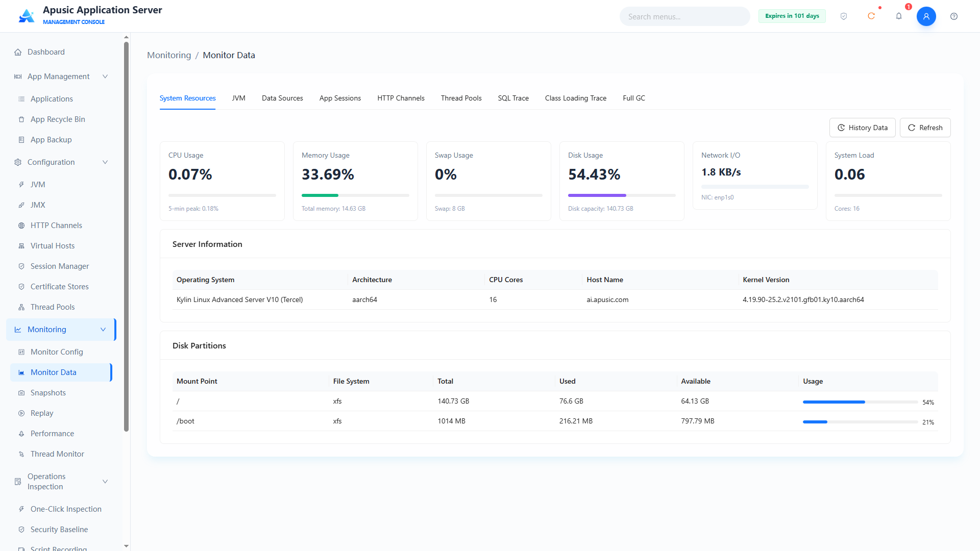
Task: Click the Search menus input field
Action: 684,16
